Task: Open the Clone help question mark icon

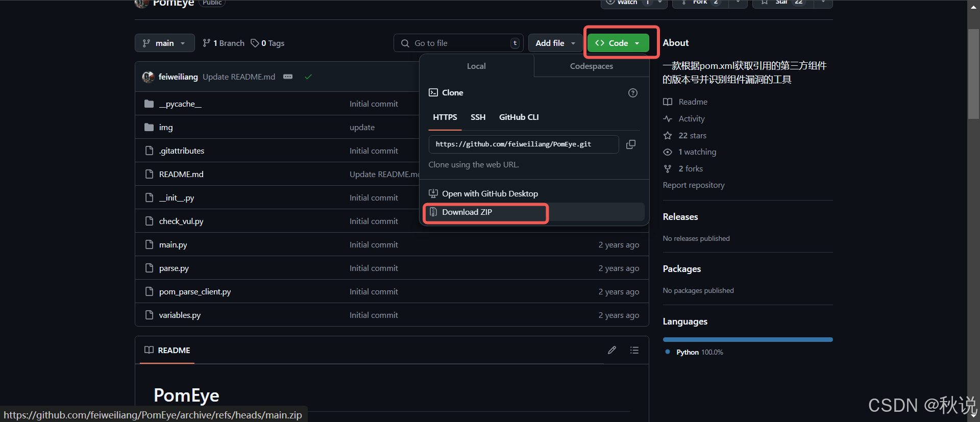Action: (633, 93)
